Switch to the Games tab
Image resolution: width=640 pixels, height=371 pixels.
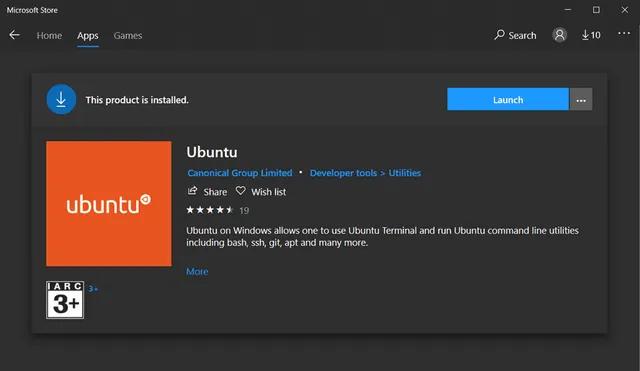click(x=128, y=36)
